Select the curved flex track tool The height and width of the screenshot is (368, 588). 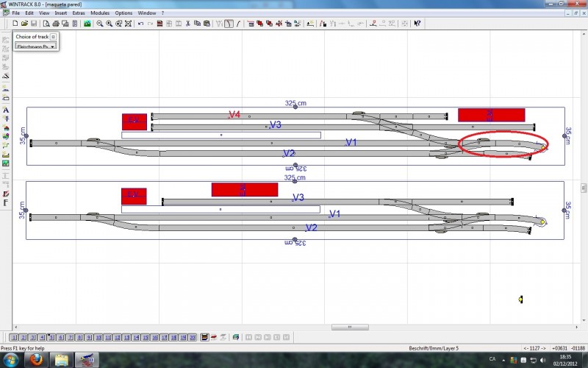point(229,24)
